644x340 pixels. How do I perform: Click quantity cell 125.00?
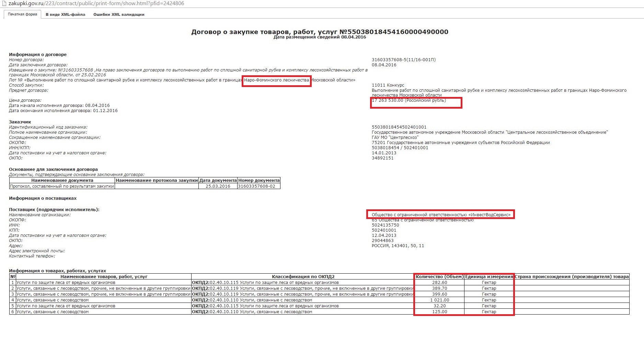[439, 311]
